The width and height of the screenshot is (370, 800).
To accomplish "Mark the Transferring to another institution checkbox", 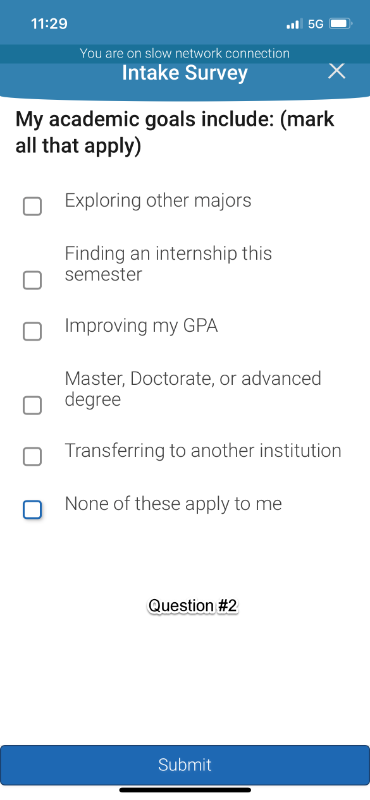I will pos(32,457).
